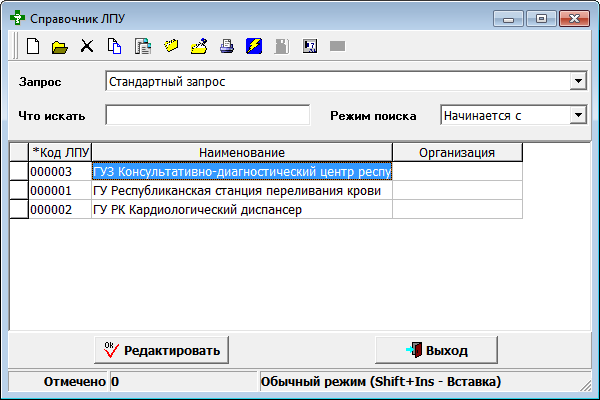Sort by Наименование column header
Image resolution: width=600 pixels, height=400 pixels.
pyautogui.click(x=241, y=152)
